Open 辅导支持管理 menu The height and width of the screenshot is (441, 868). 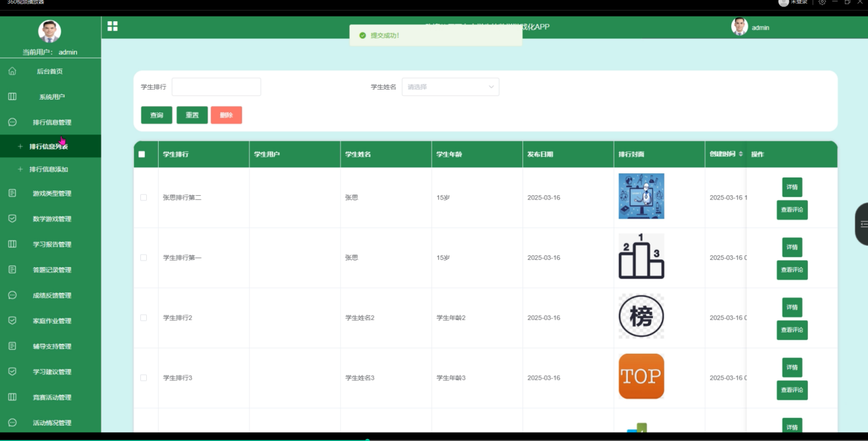click(x=52, y=346)
